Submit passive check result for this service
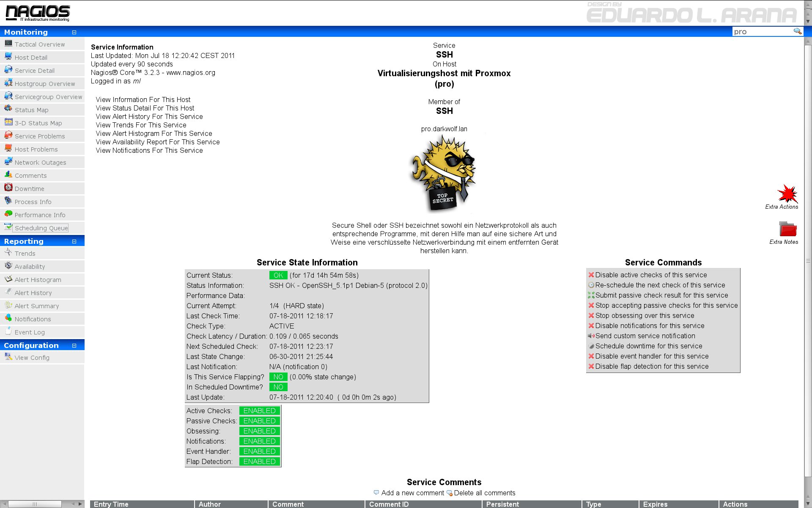Viewport: 812px width, 508px height. point(661,295)
